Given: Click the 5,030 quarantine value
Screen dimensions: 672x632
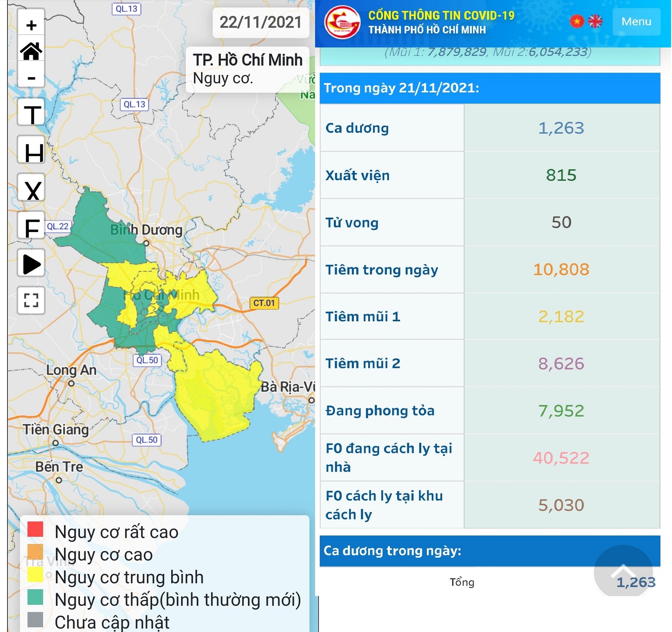Looking at the screenshot, I should pos(561,505).
